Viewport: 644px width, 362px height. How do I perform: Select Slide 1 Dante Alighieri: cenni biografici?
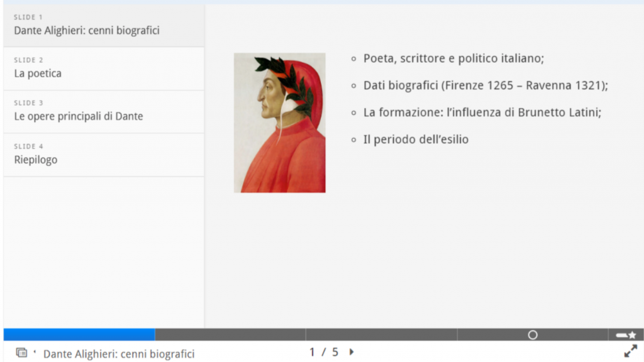104,25
